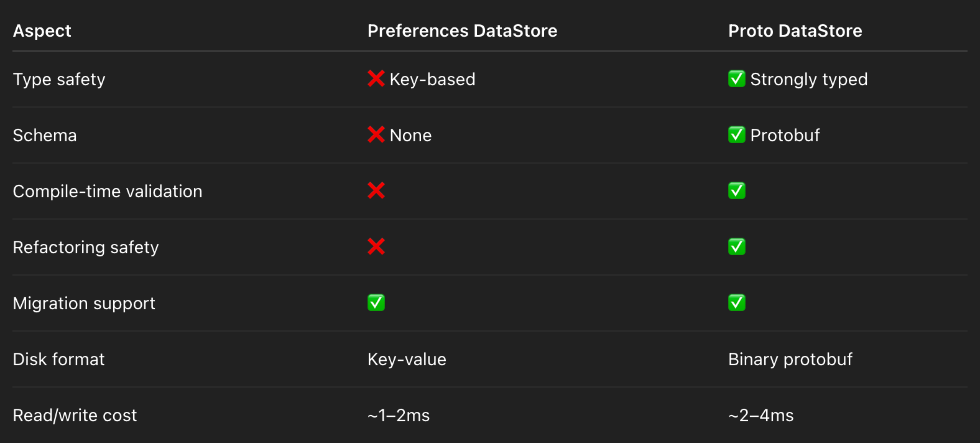The height and width of the screenshot is (443, 980).
Task: Click the Disk format row label
Action: tap(59, 360)
